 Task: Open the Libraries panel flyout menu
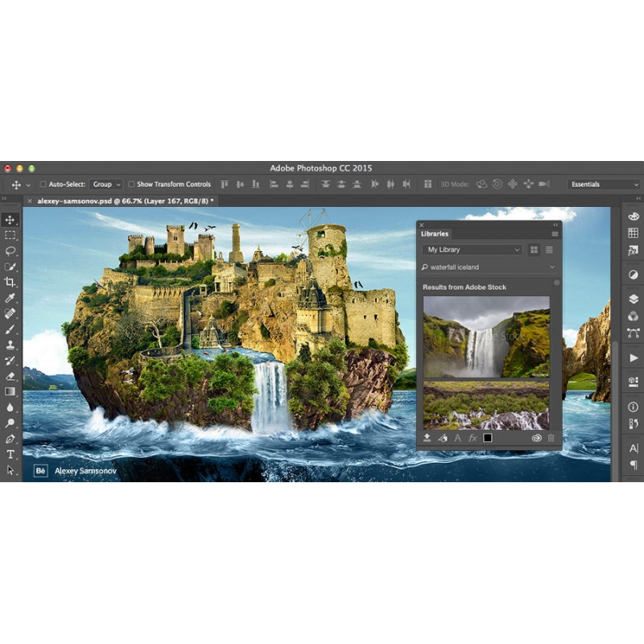(555, 234)
